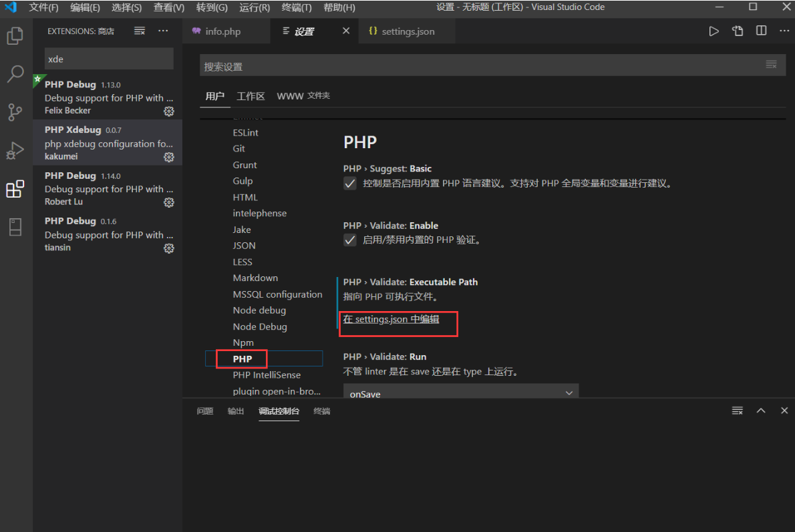Screen dimensions: 795x532
Task: Switch to the 工作区 settings tab
Action: [250, 95]
